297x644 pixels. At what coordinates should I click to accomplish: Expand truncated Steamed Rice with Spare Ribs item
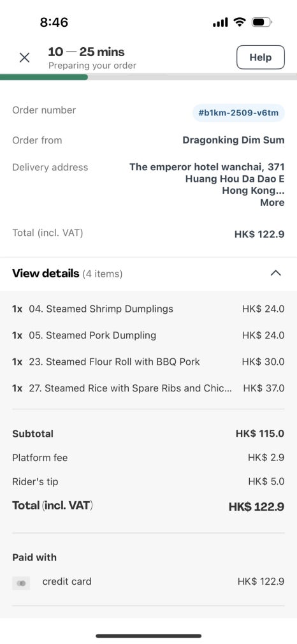point(148,388)
